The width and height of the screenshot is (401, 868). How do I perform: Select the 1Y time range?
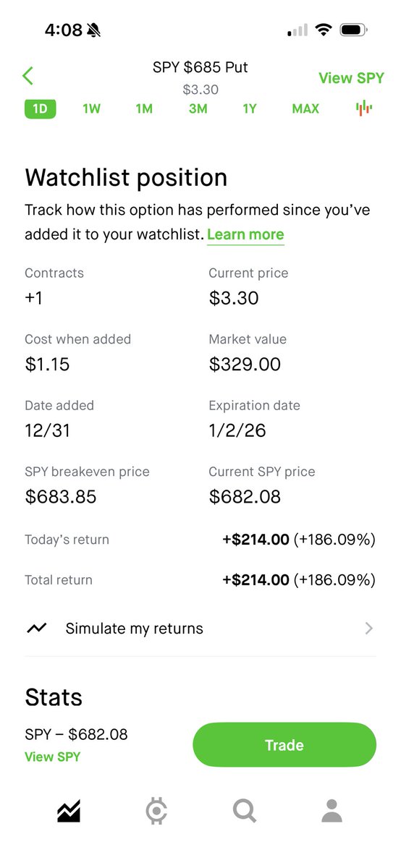click(250, 109)
